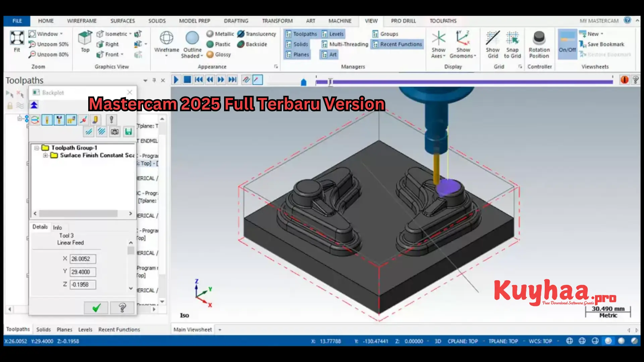Select the Wireframe appearance icon
The width and height of the screenshot is (644, 362).
click(166, 38)
